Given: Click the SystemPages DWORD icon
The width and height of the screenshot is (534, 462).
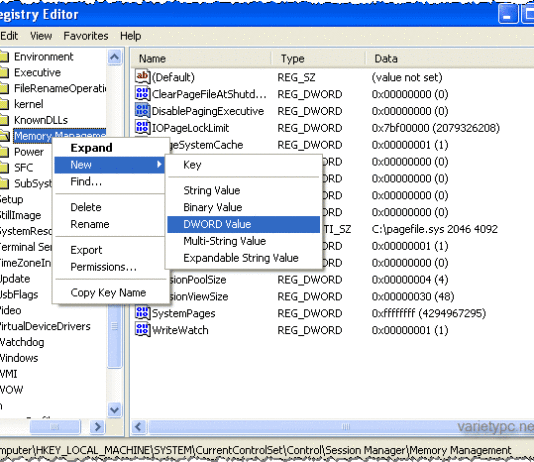Looking at the screenshot, I should click(142, 313).
